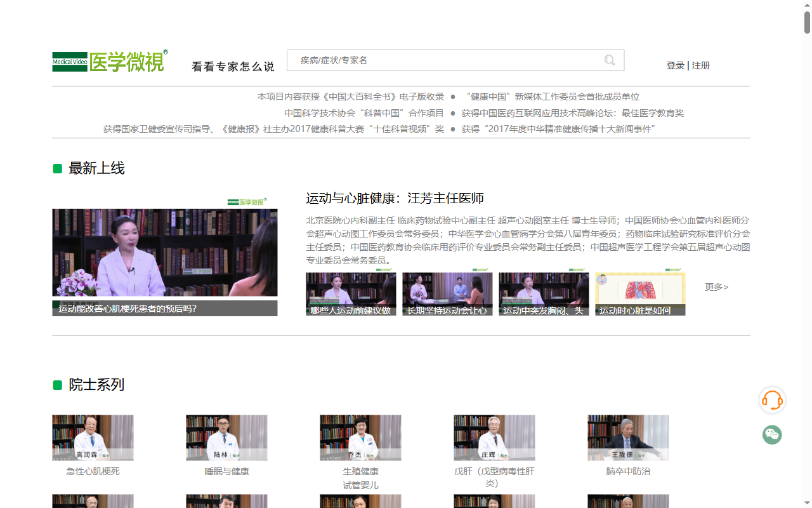Click the 医学微視 Medical Video logo
This screenshot has width=812, height=508.
tap(110, 62)
